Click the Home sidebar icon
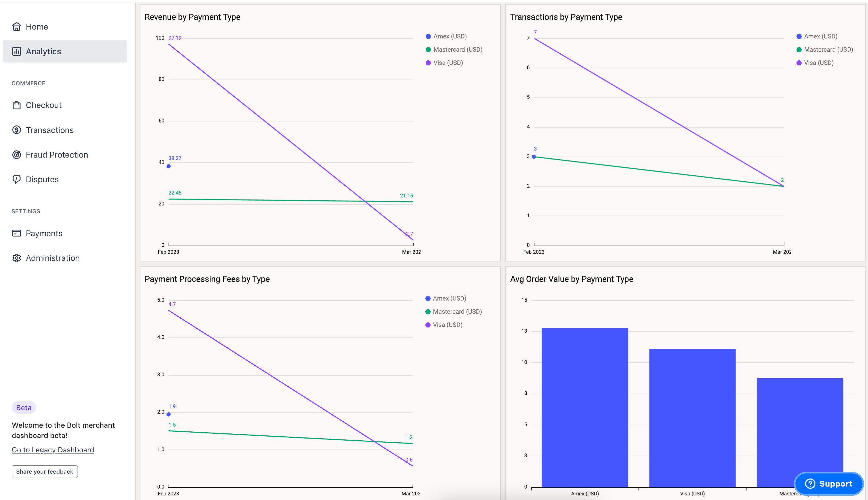The image size is (868, 500). tap(16, 26)
